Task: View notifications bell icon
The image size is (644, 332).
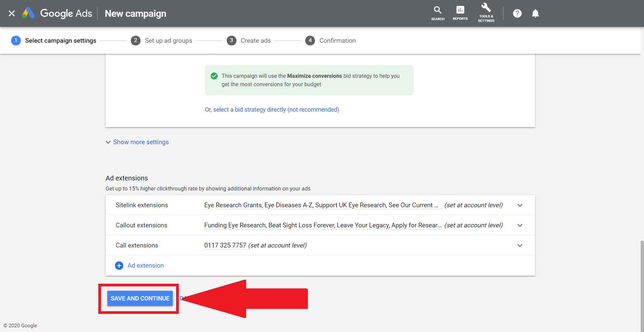Action: pos(535,13)
